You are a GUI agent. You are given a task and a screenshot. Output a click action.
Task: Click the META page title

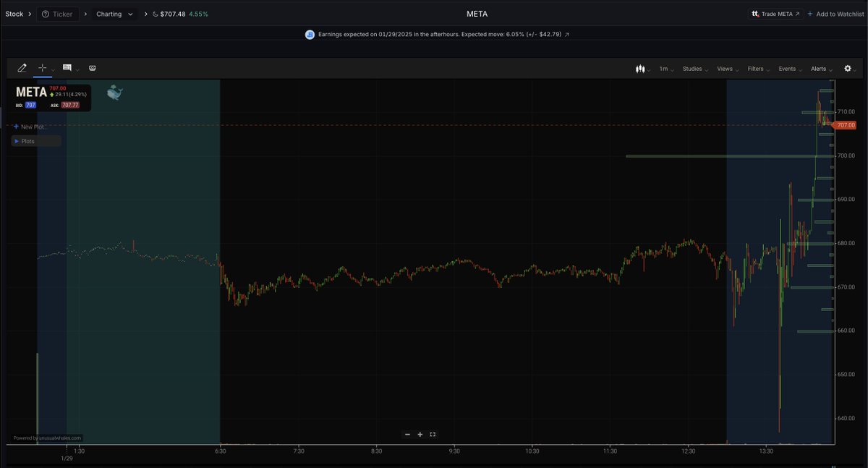click(477, 14)
